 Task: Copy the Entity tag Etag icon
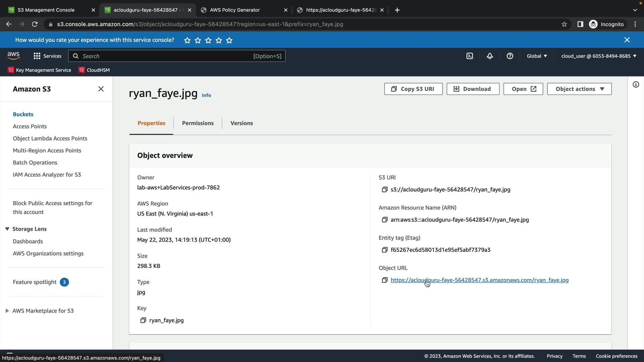pyautogui.click(x=384, y=250)
